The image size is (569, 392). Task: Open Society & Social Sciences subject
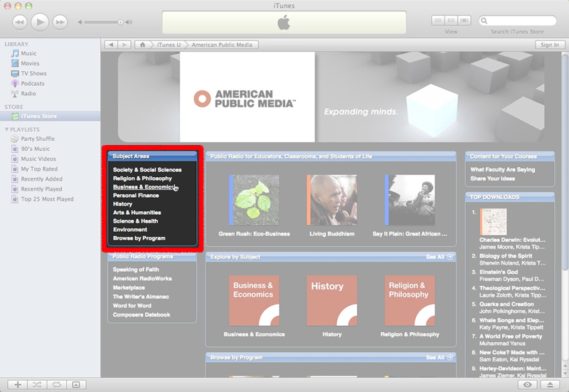click(x=147, y=170)
